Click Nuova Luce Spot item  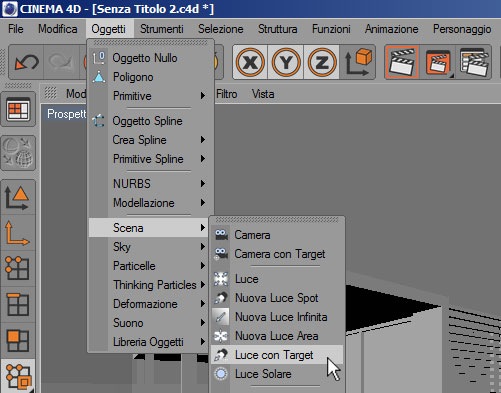277,298
